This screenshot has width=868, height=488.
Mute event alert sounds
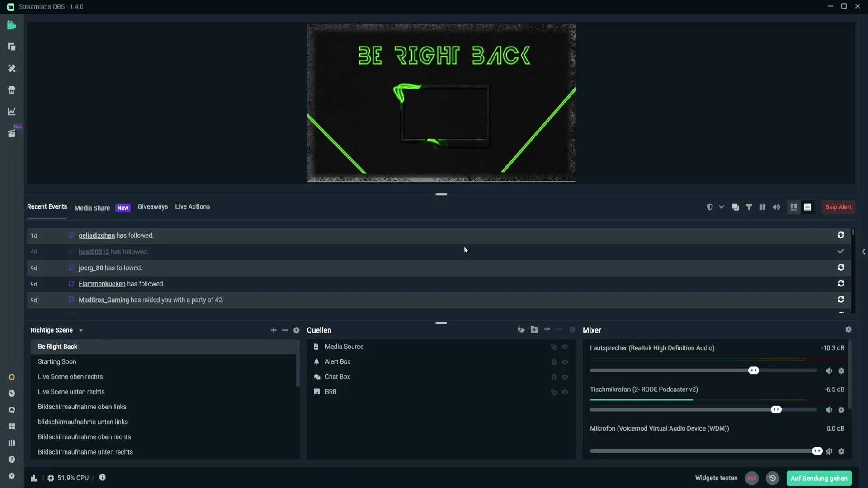(x=776, y=207)
